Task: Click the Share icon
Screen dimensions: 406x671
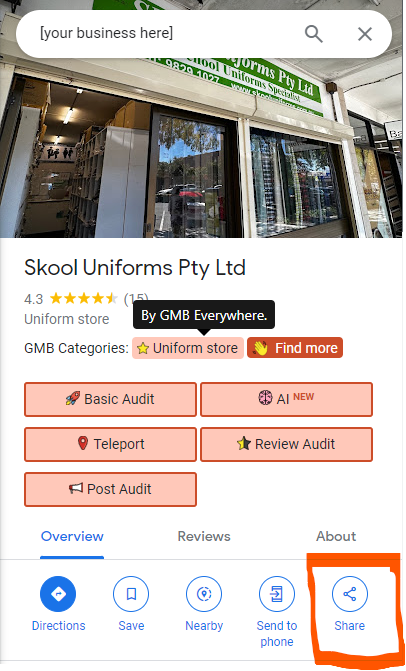Action: tap(350, 594)
